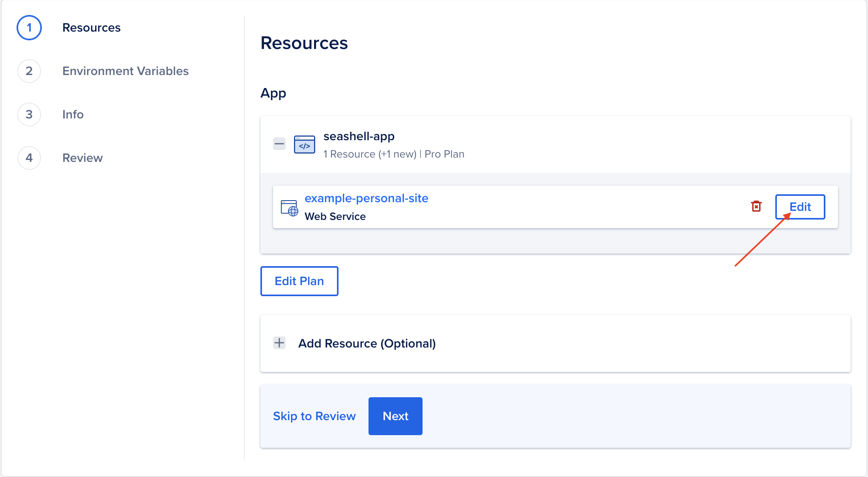Delete example-personal-site with the red trash icon

click(756, 206)
